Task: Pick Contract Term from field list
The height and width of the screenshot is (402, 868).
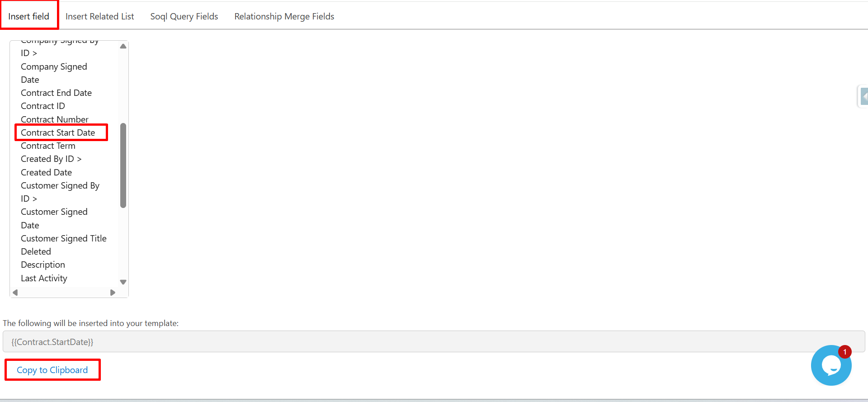Action: [48, 146]
